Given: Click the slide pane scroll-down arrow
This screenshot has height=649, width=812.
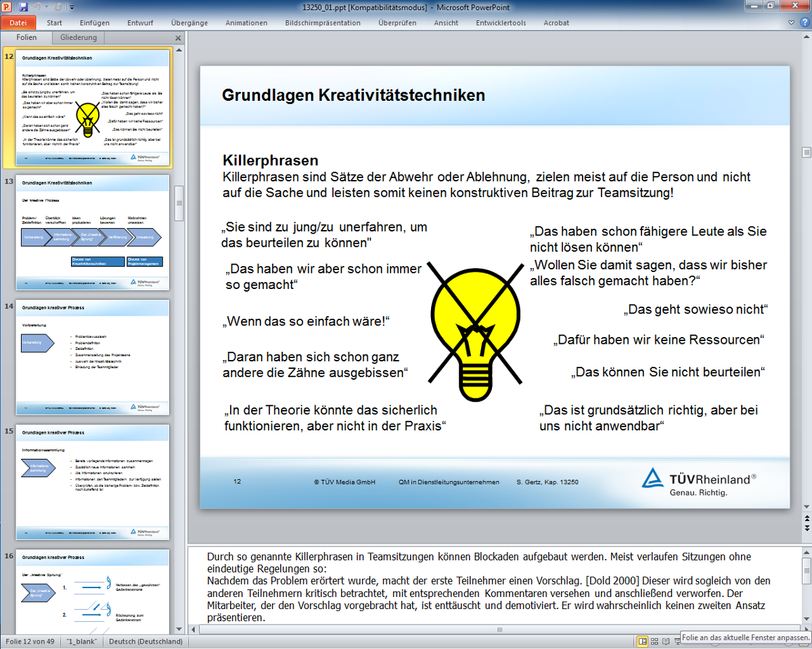Looking at the screenshot, I should pyautogui.click(x=179, y=629).
